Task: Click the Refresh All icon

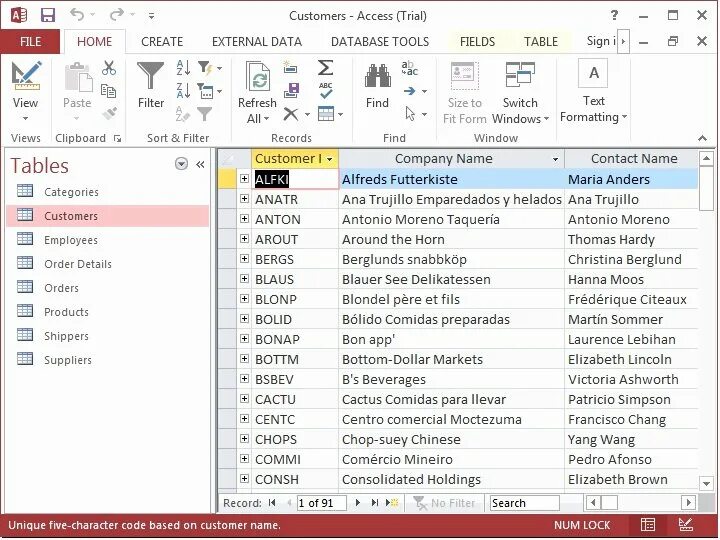Action: click(257, 76)
